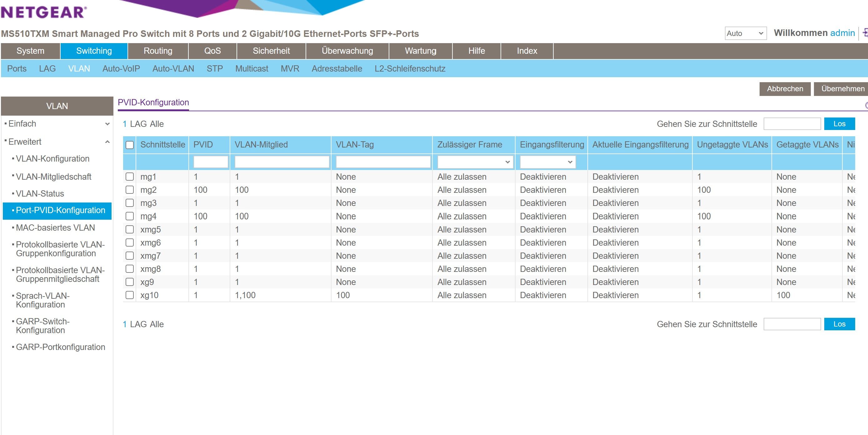Open VLAN-Konfiguration in sidebar
Image resolution: width=868 pixels, height=435 pixels.
[x=52, y=159]
